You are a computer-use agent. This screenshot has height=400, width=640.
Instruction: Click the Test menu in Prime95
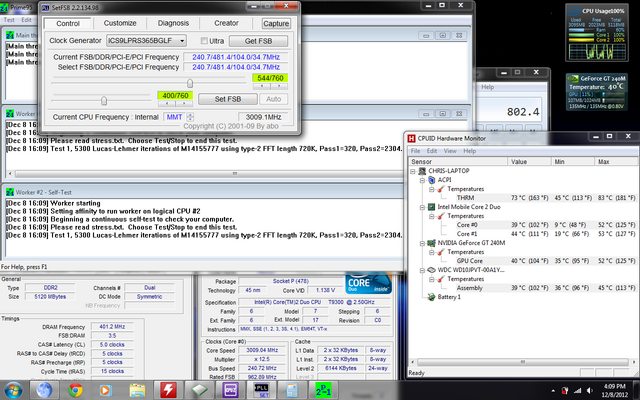click(9, 20)
